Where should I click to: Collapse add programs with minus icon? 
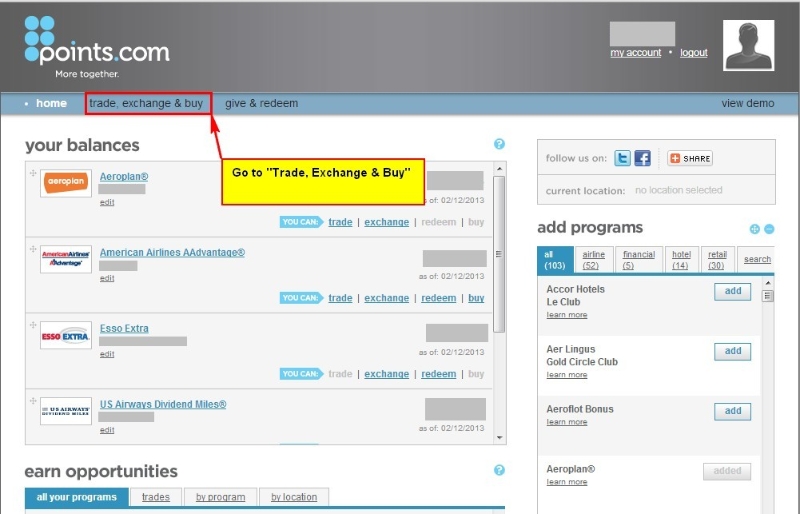(769, 229)
